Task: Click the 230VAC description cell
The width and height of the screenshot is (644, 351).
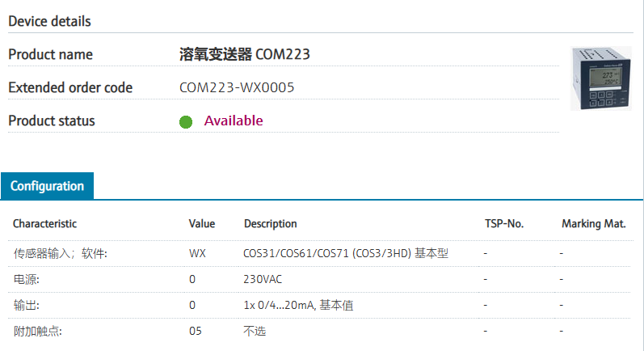Action: tap(263, 280)
